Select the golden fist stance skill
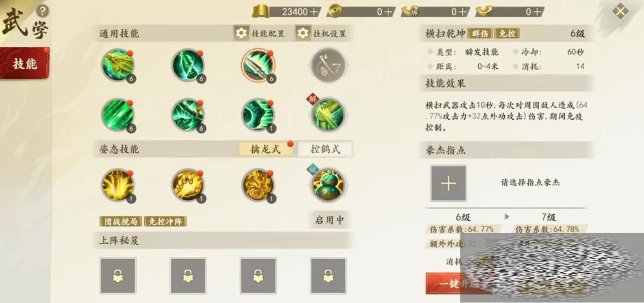Screen dimensions: 644x303 188,185
